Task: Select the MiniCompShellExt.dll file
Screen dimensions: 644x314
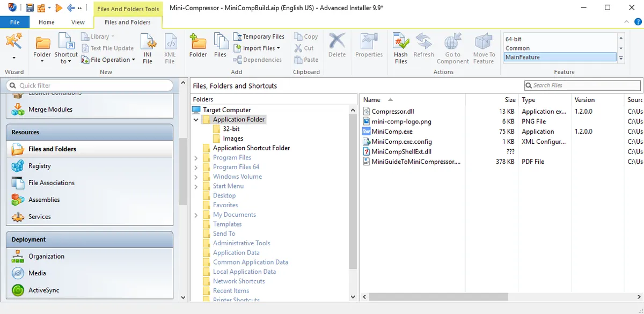Action: pyautogui.click(x=397, y=151)
